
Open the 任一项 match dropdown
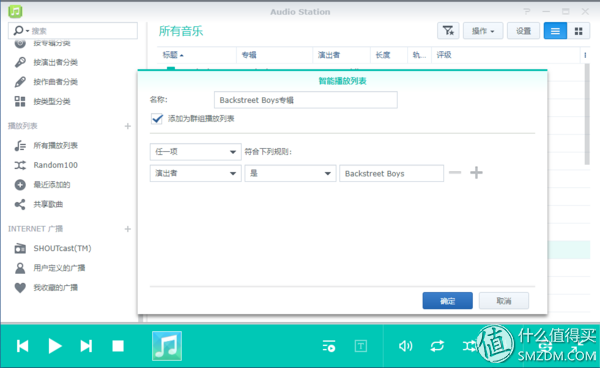[x=196, y=151]
